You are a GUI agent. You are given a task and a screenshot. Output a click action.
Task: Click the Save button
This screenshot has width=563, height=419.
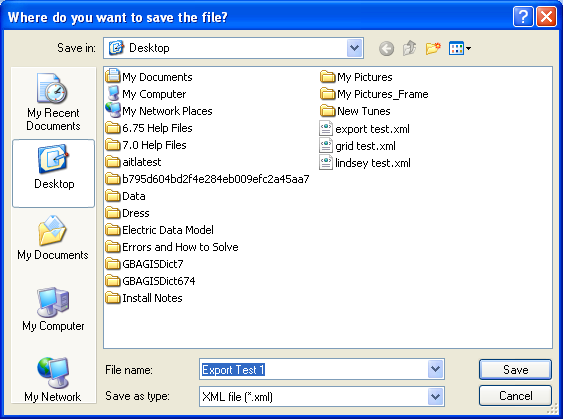[515, 369]
